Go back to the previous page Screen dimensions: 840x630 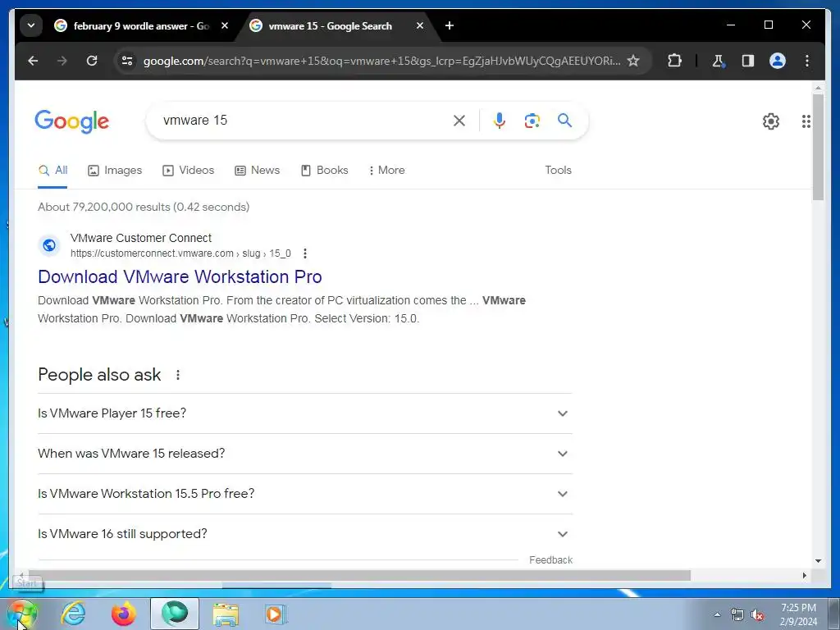tap(33, 61)
